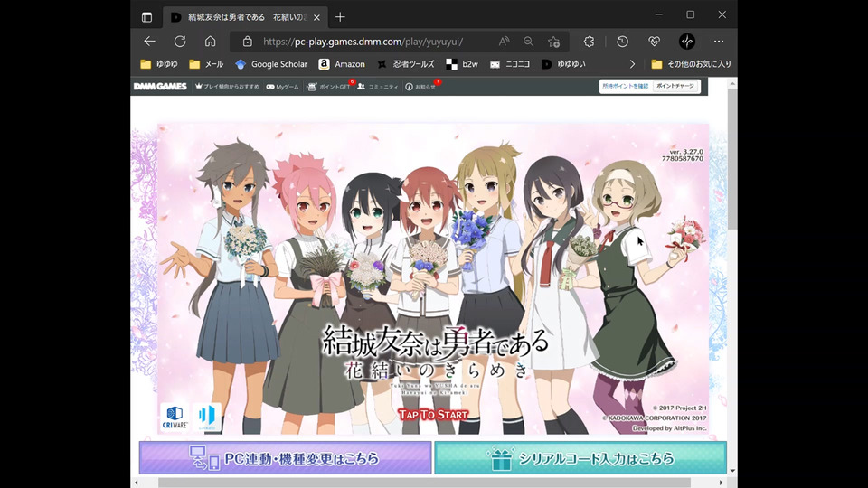Viewport: 868px width, 488px height.
Task: Click scroll right arrow at bottom
Action: coord(721,483)
